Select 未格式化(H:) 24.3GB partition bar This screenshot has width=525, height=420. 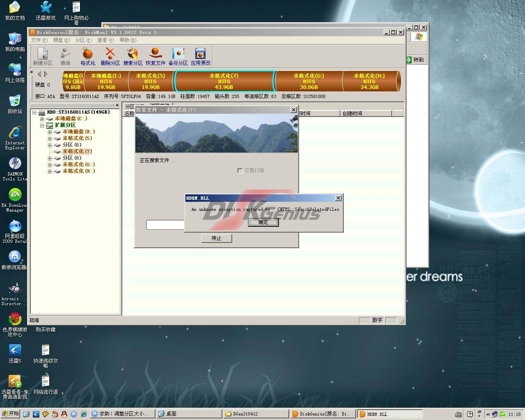370,81
